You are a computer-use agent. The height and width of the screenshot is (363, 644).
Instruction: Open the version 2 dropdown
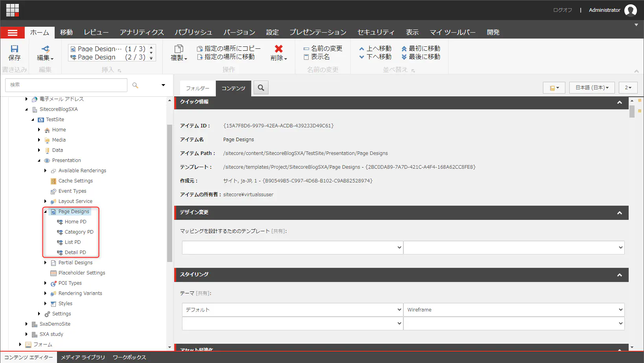click(x=628, y=88)
